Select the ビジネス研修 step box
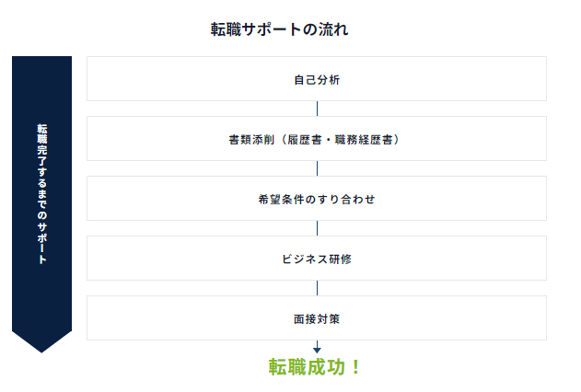This screenshot has height=392, width=581. [x=317, y=259]
